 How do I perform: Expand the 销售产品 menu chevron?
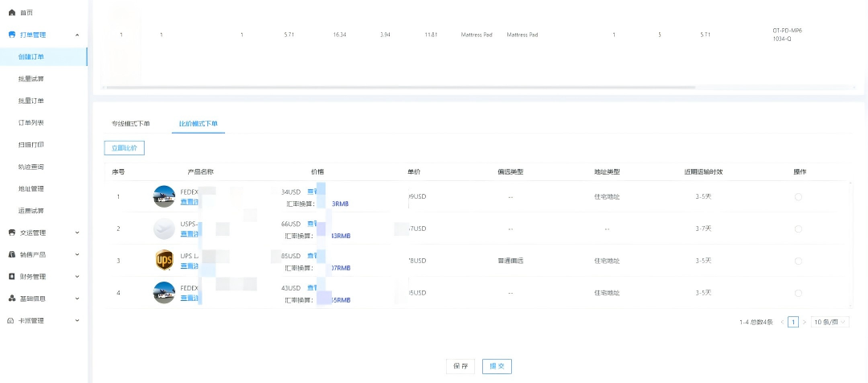point(77,254)
